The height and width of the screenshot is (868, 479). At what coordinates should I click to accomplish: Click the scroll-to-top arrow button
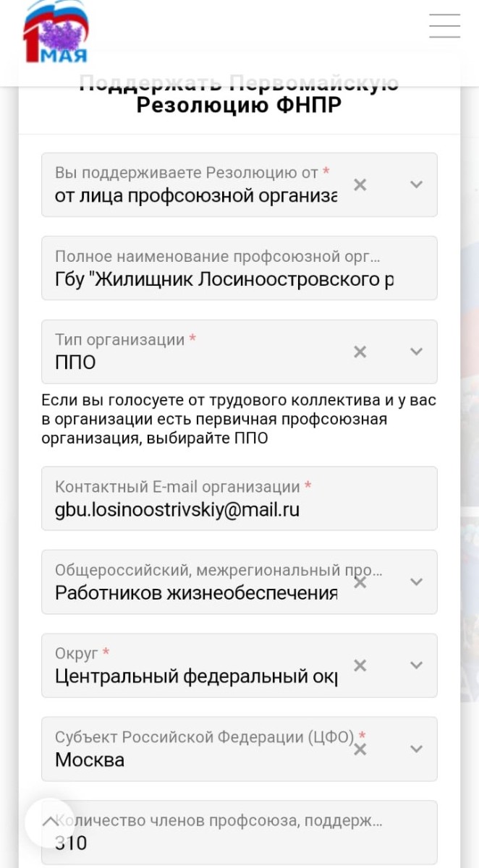[50, 822]
